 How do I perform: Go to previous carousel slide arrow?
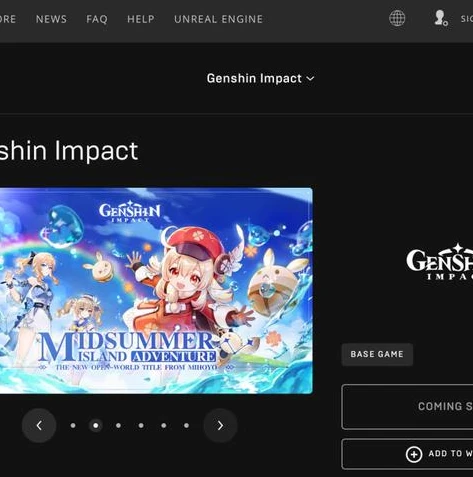pos(39,425)
